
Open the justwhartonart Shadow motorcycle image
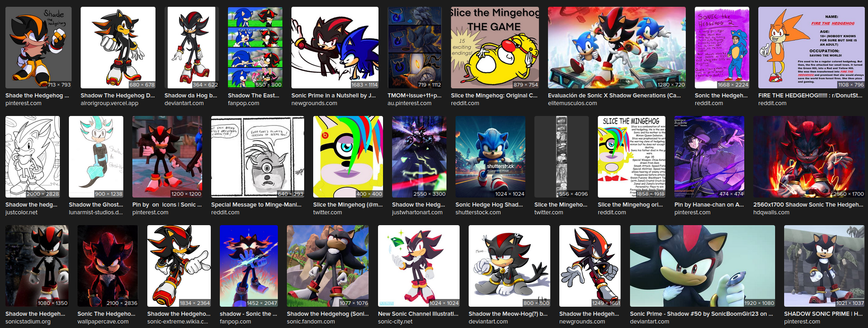pos(419,157)
